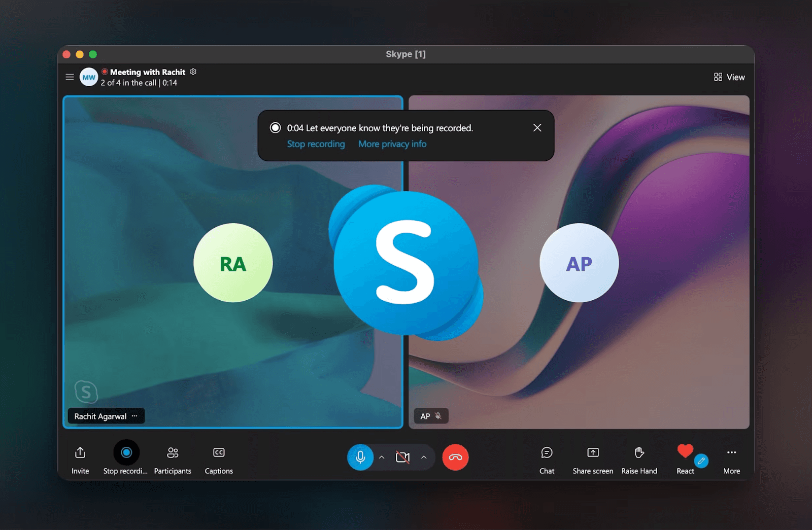Open options dots beside Rachit Agarwal
Screen dimensions: 812x530
(x=134, y=416)
